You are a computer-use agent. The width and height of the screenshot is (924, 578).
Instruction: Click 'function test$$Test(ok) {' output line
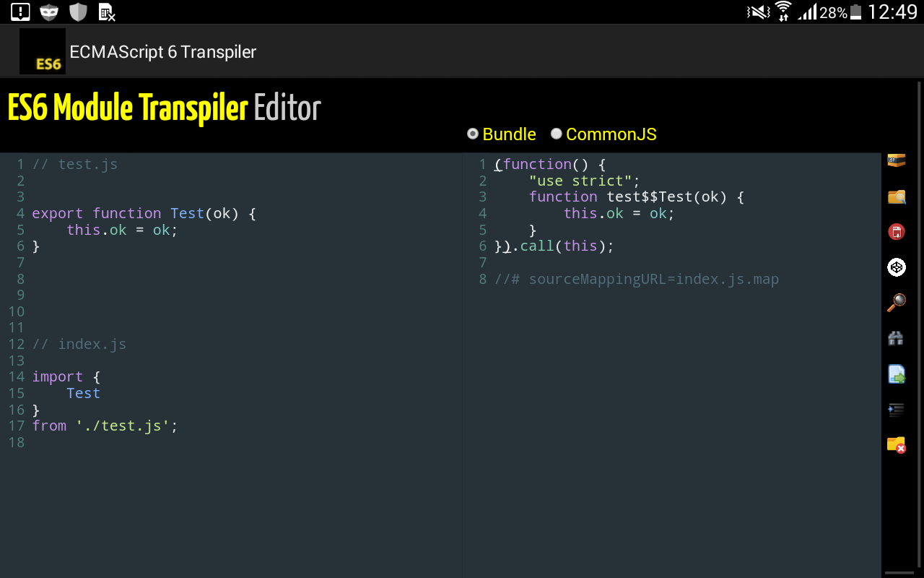[636, 197]
